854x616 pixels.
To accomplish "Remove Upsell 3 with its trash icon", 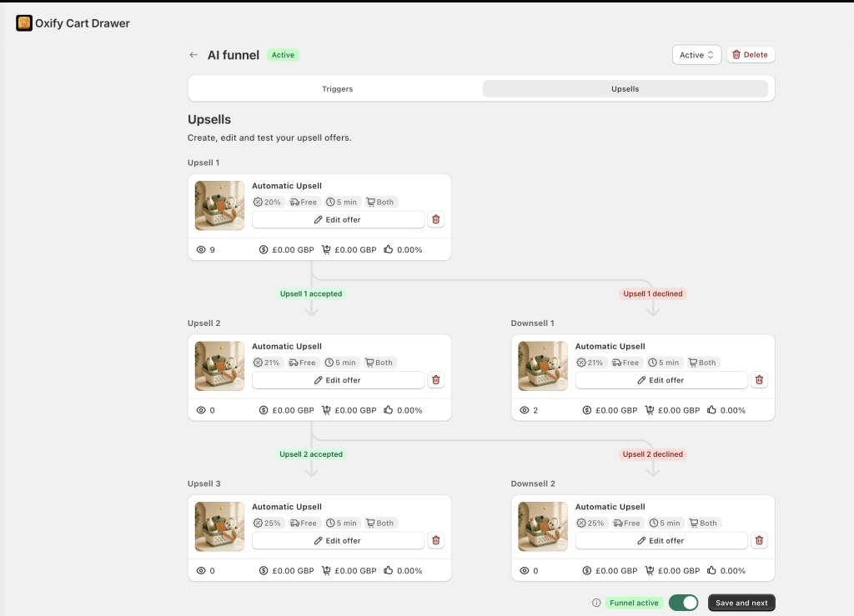I will coord(435,540).
